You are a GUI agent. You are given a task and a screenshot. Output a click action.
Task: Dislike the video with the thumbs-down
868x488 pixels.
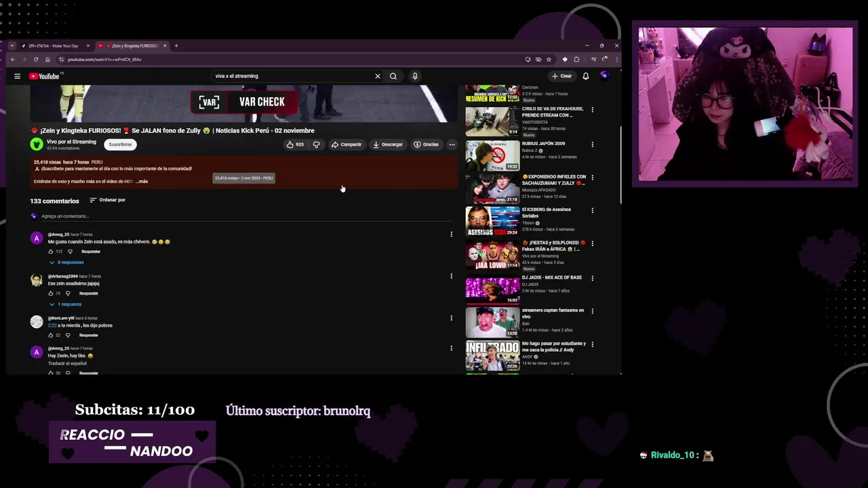point(316,144)
